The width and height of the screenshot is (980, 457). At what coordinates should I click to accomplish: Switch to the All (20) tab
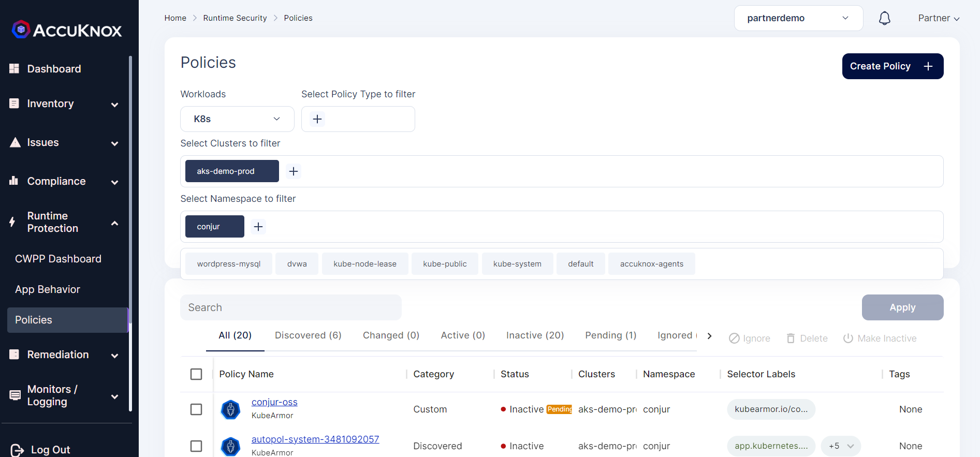[x=235, y=335]
